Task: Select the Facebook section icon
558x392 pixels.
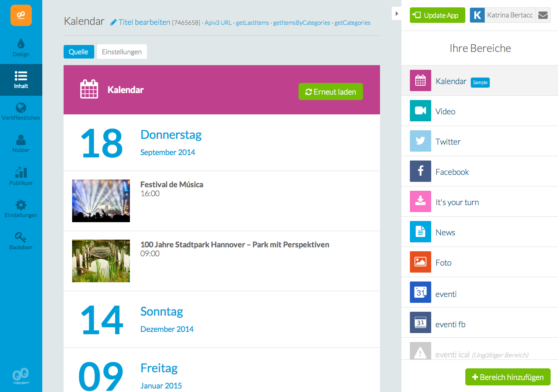Action: [420, 171]
